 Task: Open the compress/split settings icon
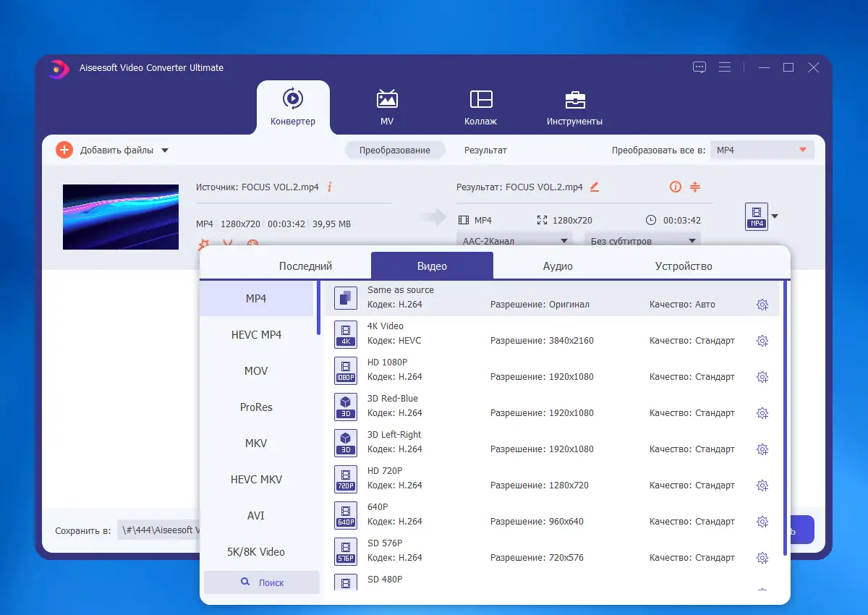pyautogui.click(x=695, y=187)
